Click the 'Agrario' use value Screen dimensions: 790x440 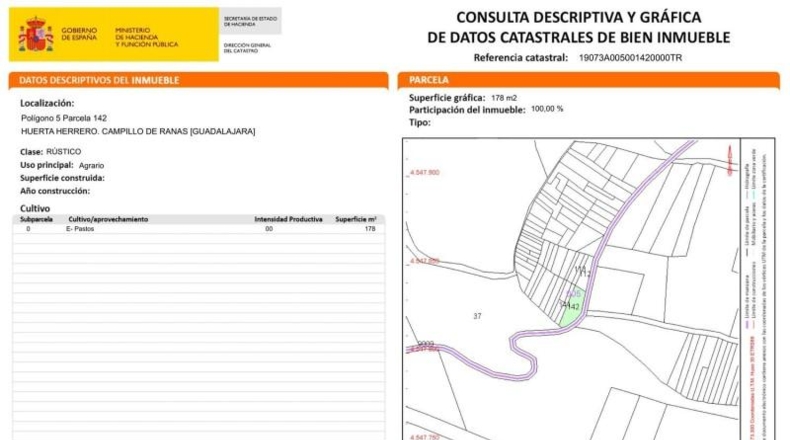91,165
